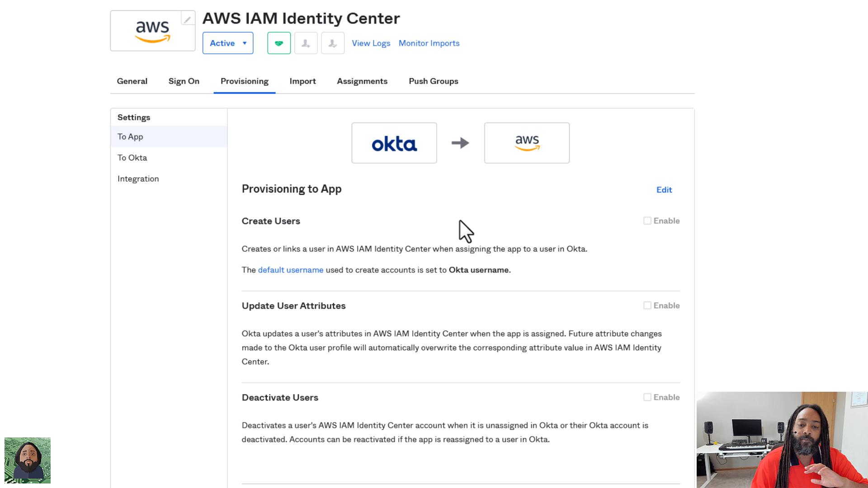Click the green handshake status icon
The height and width of the screenshot is (488, 868).
pyautogui.click(x=279, y=43)
